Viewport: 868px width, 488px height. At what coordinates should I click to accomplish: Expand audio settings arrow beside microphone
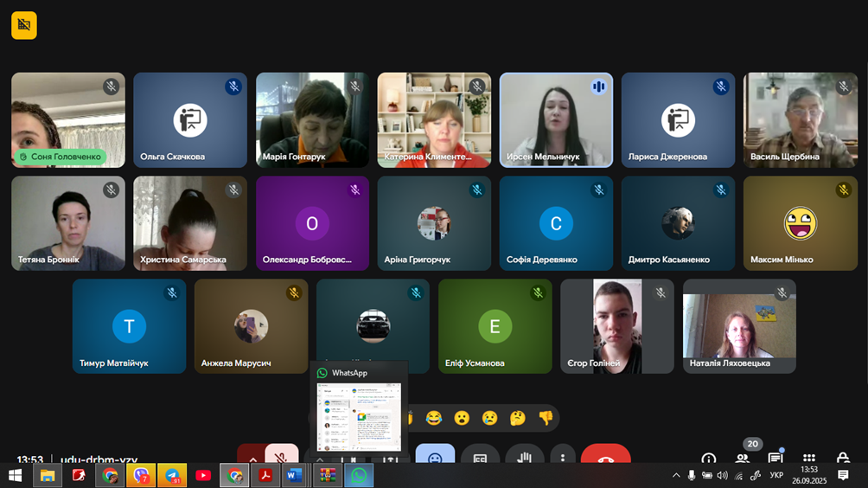point(252,457)
